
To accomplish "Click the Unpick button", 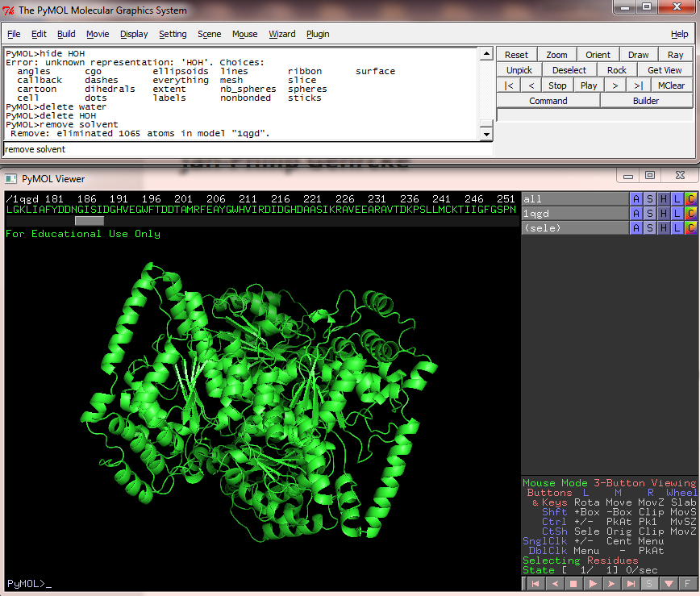I will (x=519, y=70).
